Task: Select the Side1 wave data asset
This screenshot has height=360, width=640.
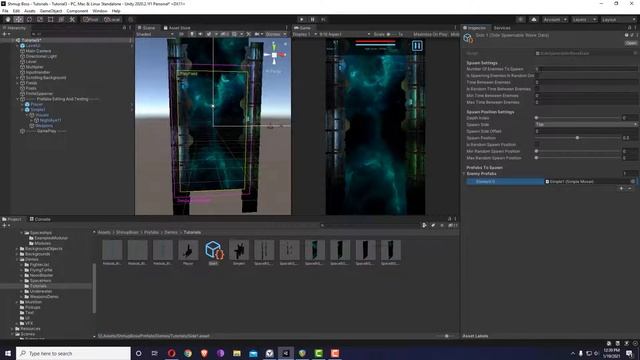Action: [213, 251]
